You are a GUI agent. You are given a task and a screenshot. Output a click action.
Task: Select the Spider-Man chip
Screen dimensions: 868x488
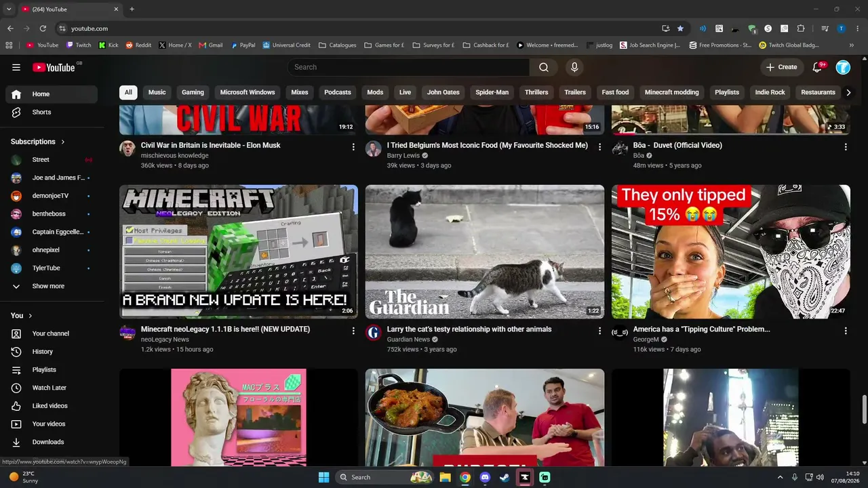(x=492, y=92)
